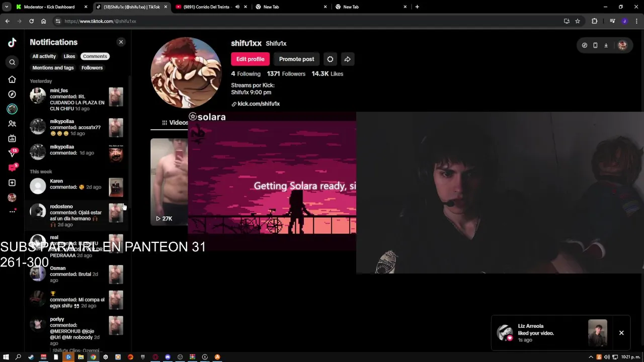Open Activity inbox icon with 5 badge

pos(12,167)
